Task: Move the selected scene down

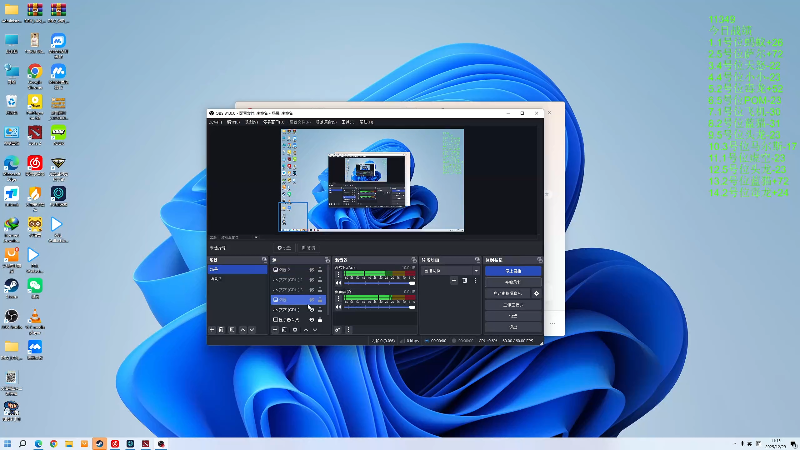Action: click(x=252, y=330)
